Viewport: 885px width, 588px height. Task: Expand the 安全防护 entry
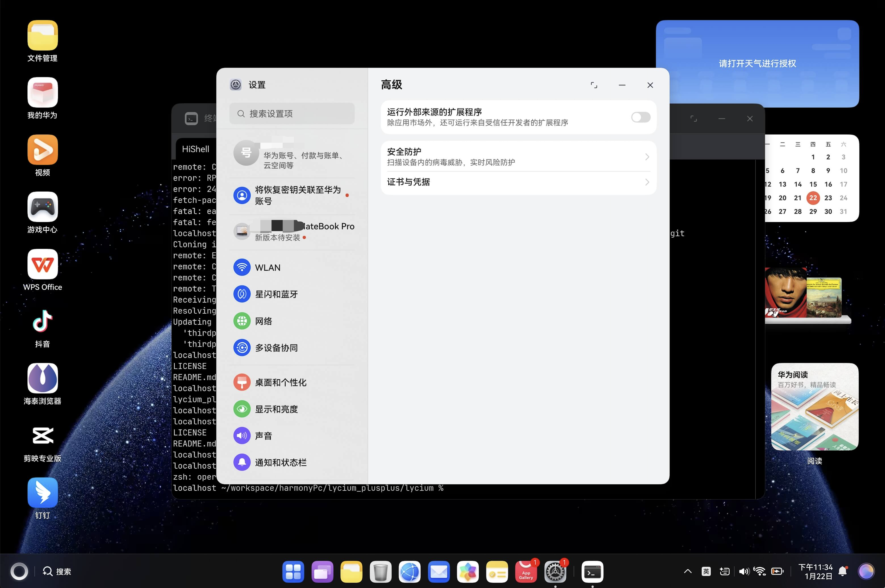point(518,156)
